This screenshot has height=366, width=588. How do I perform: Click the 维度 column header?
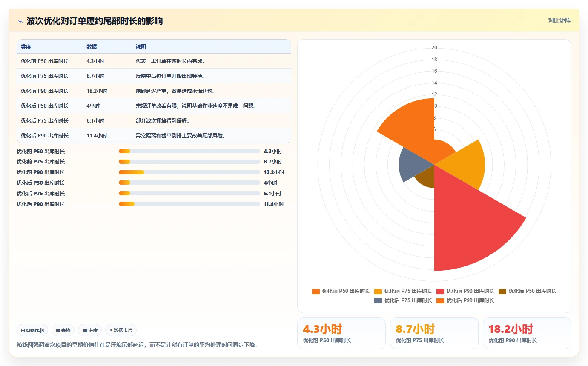[26, 47]
